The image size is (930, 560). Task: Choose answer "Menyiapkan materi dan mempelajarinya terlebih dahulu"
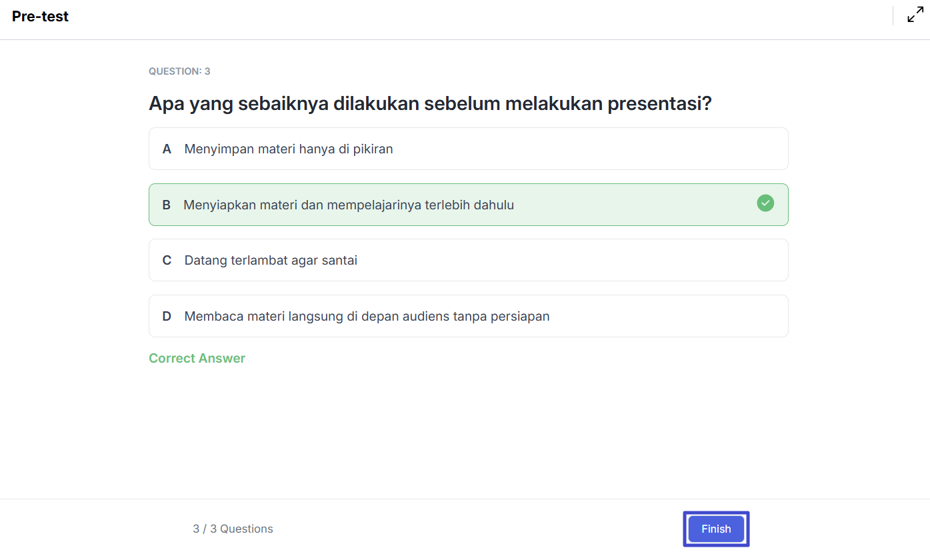[x=349, y=205]
